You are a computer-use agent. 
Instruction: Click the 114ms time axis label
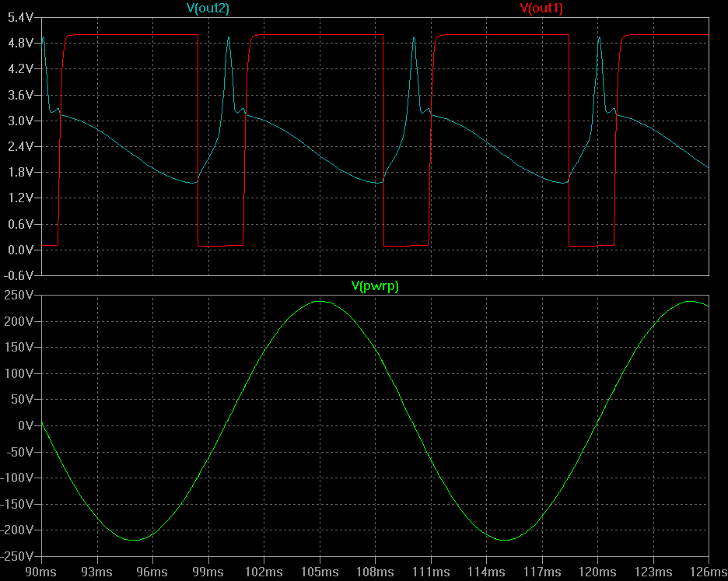click(x=486, y=572)
